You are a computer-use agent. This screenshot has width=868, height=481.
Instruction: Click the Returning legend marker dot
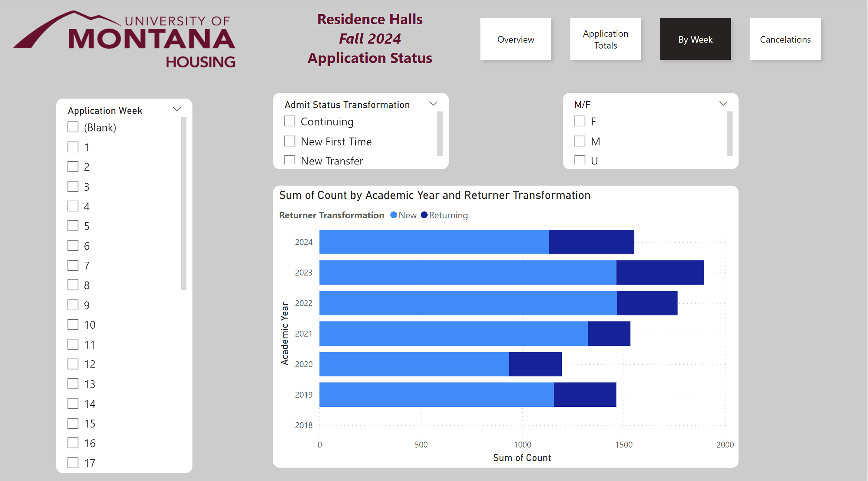[424, 215]
